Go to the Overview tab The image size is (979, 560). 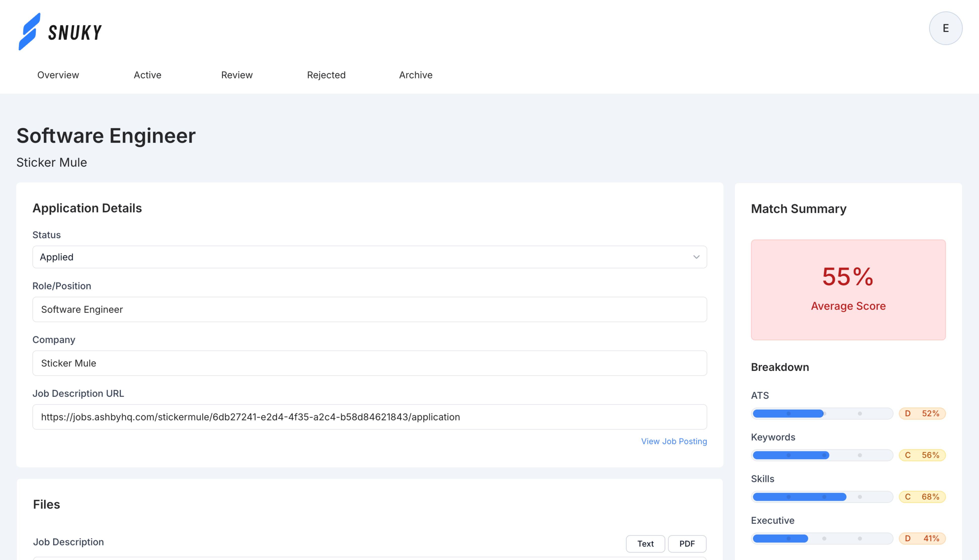point(58,75)
